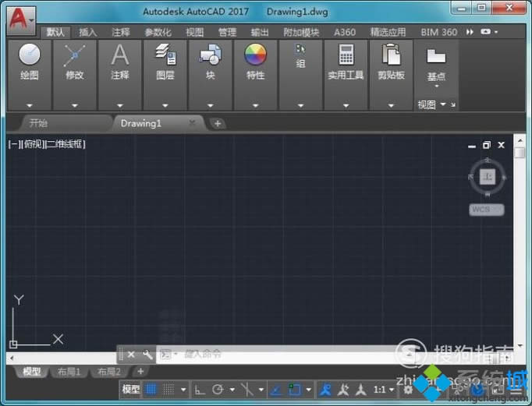Add a new layout with plus button
Image resolution: width=532 pixels, height=406 pixels.
coord(140,372)
